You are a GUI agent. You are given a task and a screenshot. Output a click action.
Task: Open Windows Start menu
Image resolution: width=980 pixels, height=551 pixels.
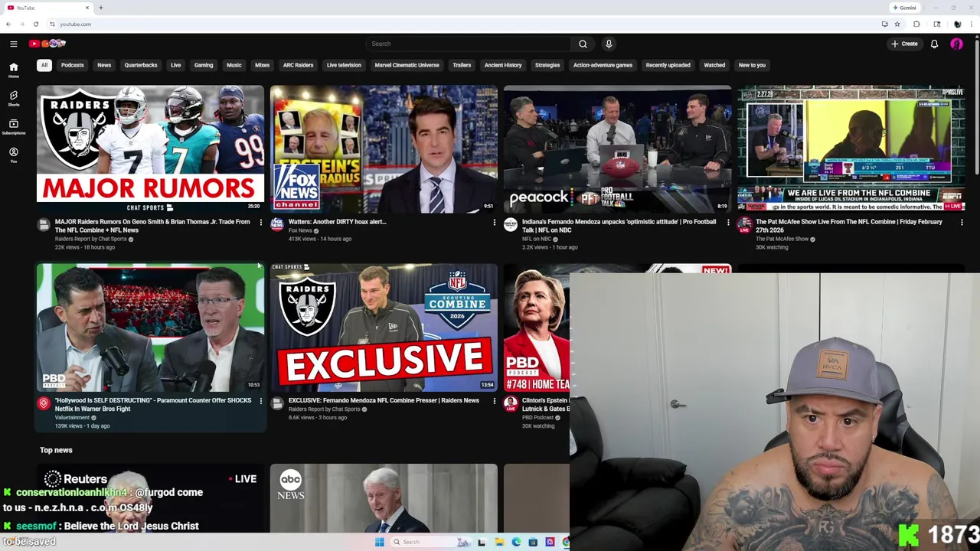click(x=379, y=542)
